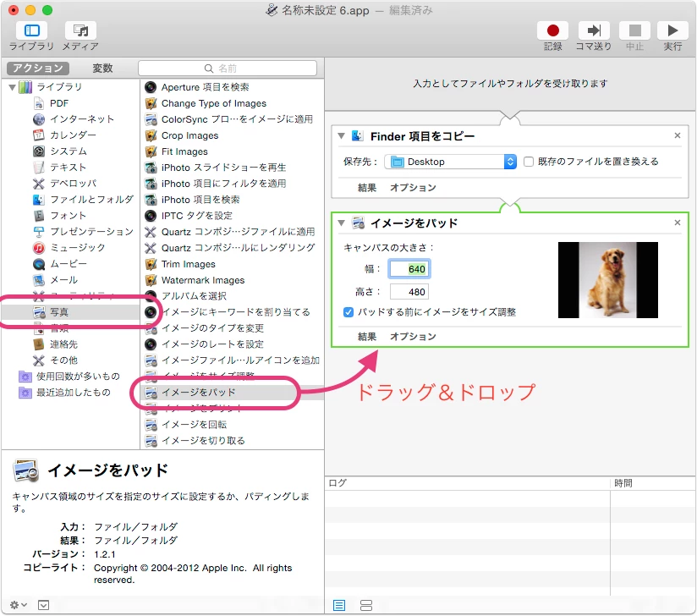The height and width of the screenshot is (616, 697).
Task: Select イメージをパッド action in list
Action: tap(232, 393)
